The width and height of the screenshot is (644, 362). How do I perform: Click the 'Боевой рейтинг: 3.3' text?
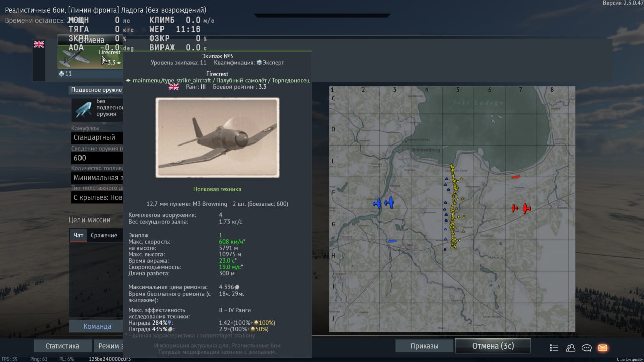[239, 87]
